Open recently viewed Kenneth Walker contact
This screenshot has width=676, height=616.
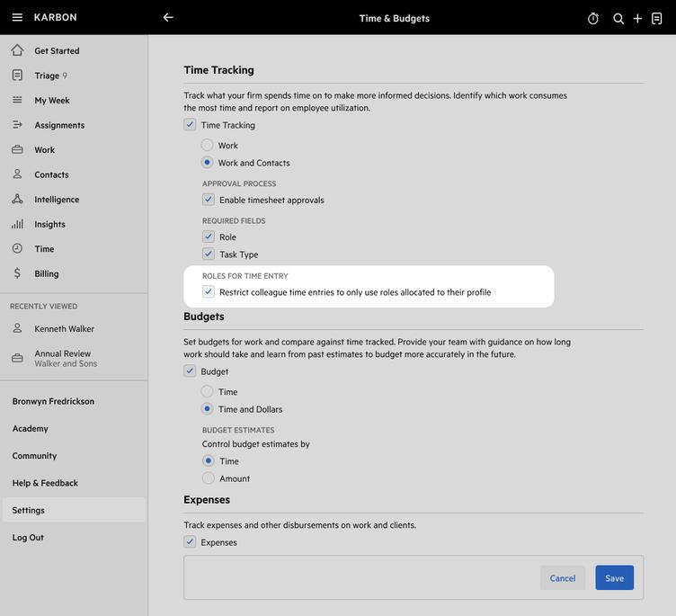(x=64, y=329)
